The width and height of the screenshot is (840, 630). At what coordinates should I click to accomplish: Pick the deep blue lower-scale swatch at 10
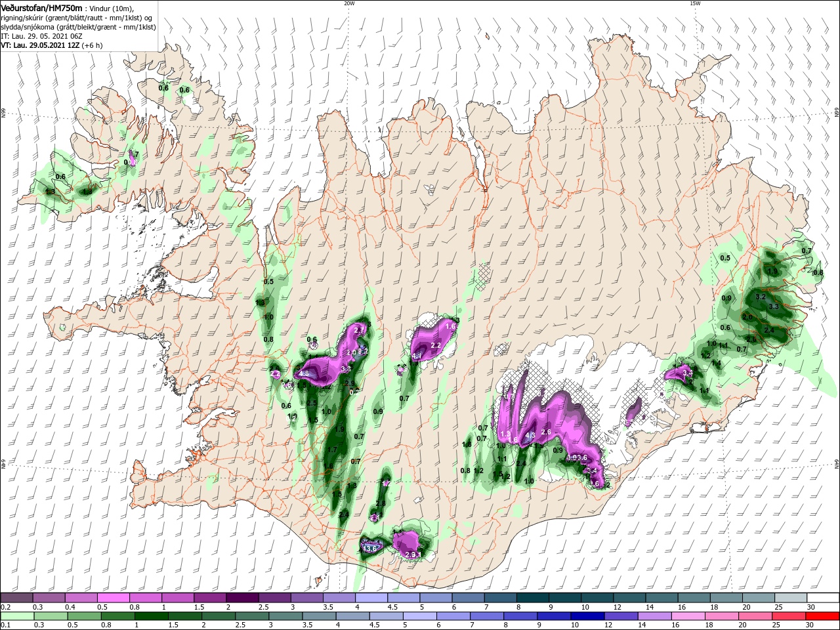pyautogui.click(x=587, y=616)
